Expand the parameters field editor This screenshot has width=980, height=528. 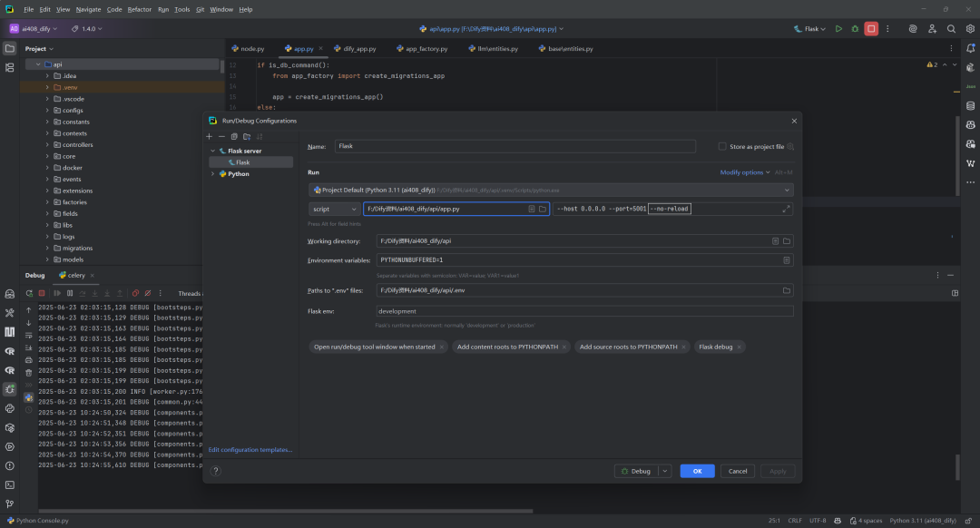(786, 209)
